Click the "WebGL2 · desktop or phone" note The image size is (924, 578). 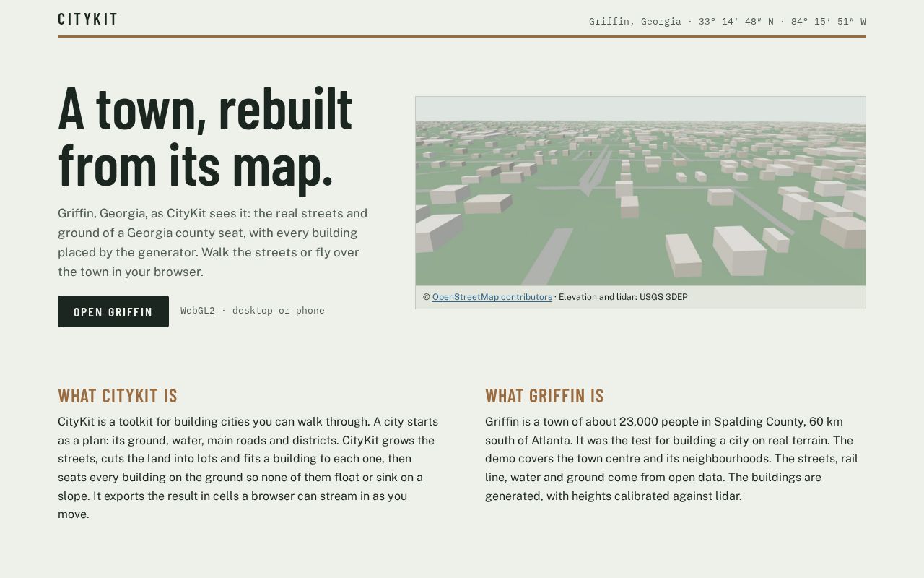click(253, 311)
